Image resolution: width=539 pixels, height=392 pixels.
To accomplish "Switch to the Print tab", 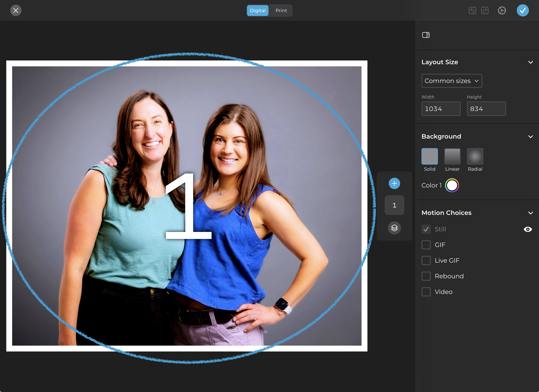I will pyautogui.click(x=281, y=10).
